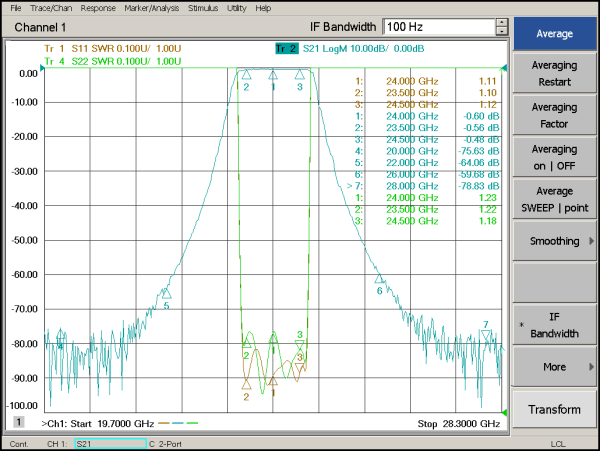Click S11 marker 1 readout value 1.11
The width and height of the screenshot is (600, 451).
pyautogui.click(x=488, y=81)
